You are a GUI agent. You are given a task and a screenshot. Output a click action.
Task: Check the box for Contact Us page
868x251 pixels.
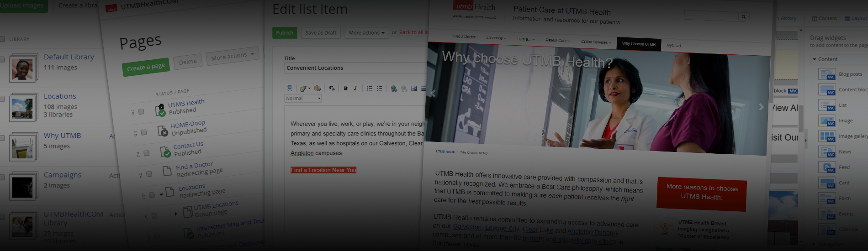click(147, 153)
